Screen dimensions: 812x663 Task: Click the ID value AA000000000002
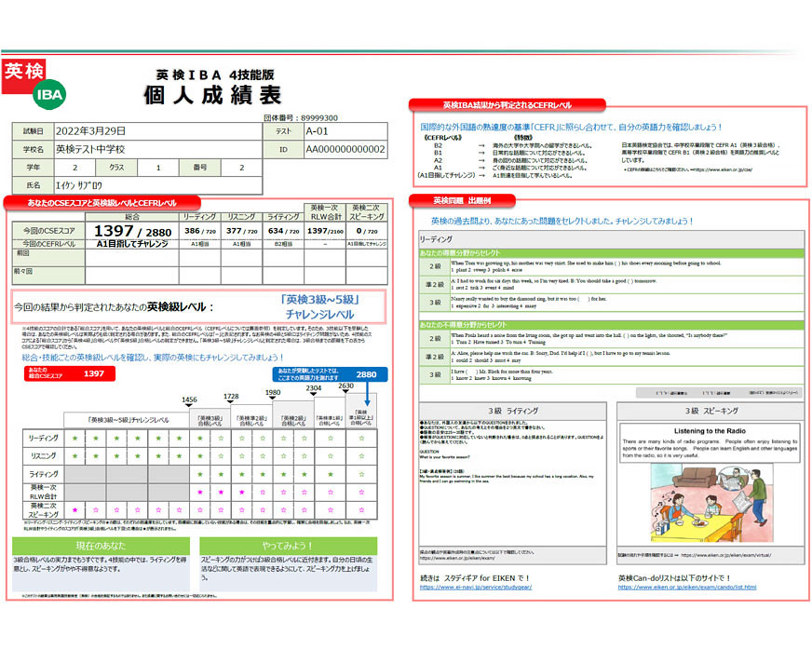[x=345, y=149]
